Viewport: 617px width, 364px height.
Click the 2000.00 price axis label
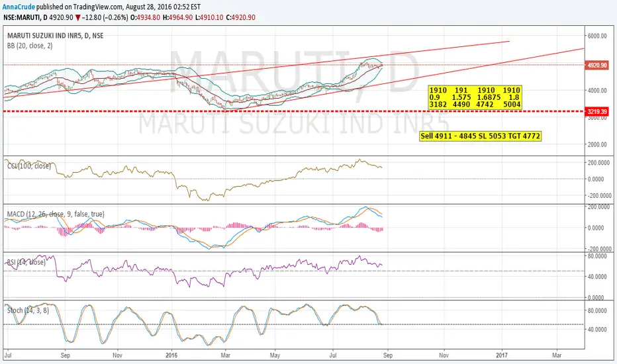pyautogui.click(x=597, y=144)
